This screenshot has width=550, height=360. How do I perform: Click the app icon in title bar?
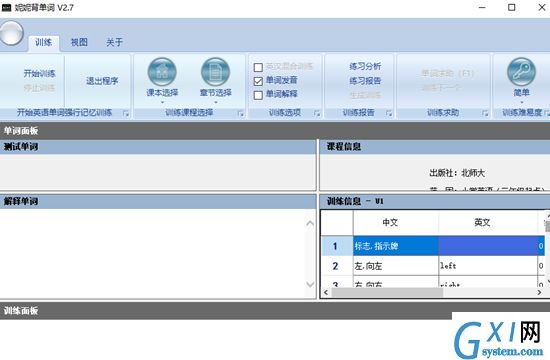coord(6,7)
